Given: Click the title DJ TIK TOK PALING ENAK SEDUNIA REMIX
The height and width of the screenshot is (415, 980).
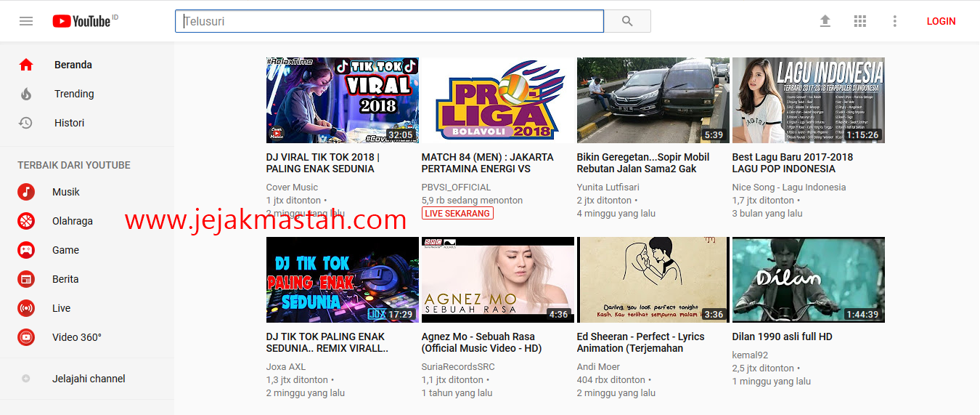Looking at the screenshot, I should pyautogui.click(x=327, y=342).
